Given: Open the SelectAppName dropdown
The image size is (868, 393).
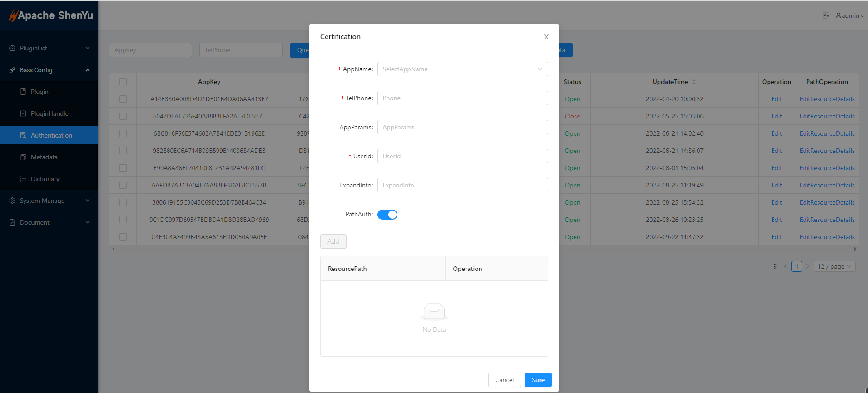Looking at the screenshot, I should pos(462,69).
